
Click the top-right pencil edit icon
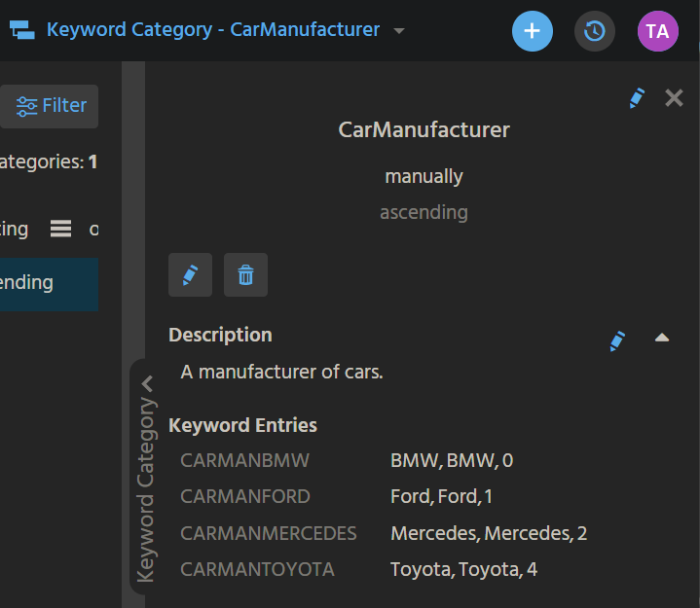tap(637, 98)
